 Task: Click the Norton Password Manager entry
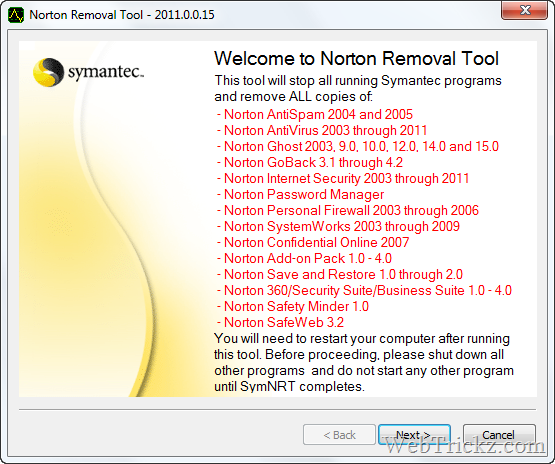(300, 194)
